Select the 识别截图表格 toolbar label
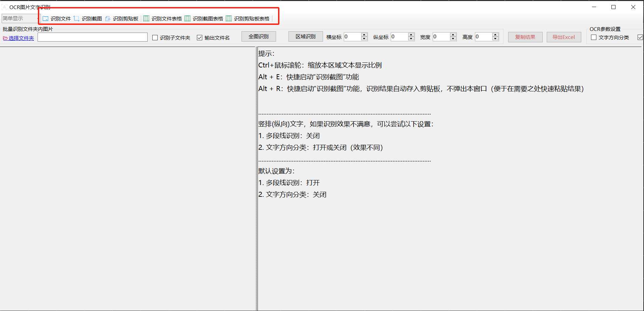Screen dimensions: 644x311 click(208, 18)
